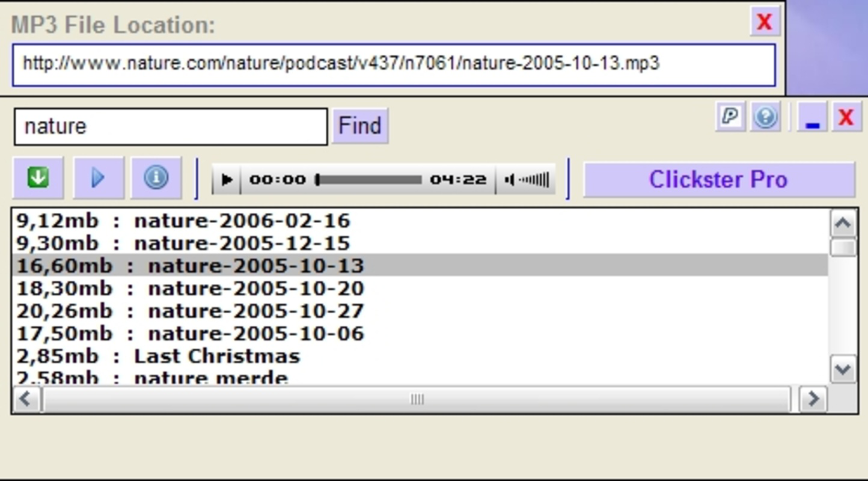Open help using the question mark icon
The height and width of the screenshot is (481, 868).
[x=765, y=117]
